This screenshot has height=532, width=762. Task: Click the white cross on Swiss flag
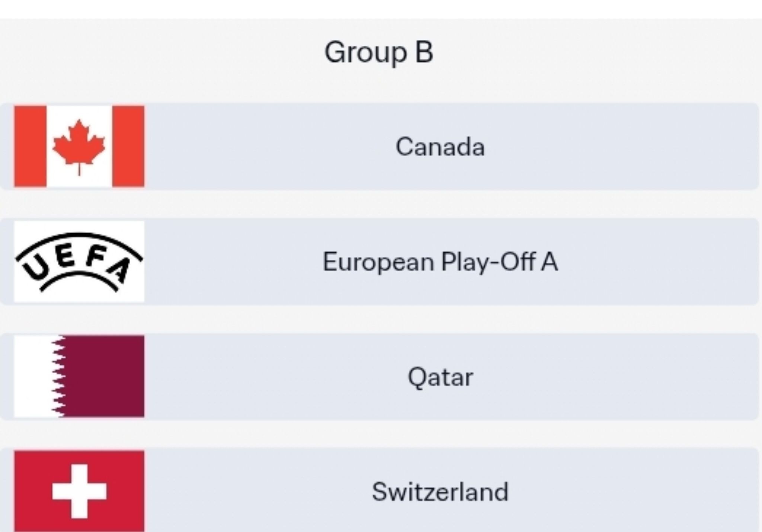click(x=79, y=491)
